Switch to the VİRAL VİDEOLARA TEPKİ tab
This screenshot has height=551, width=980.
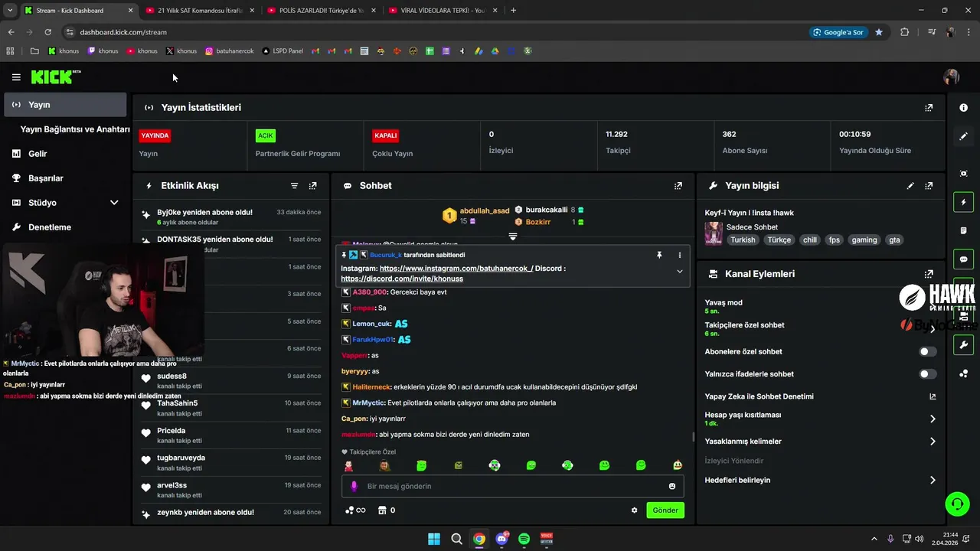[443, 10]
